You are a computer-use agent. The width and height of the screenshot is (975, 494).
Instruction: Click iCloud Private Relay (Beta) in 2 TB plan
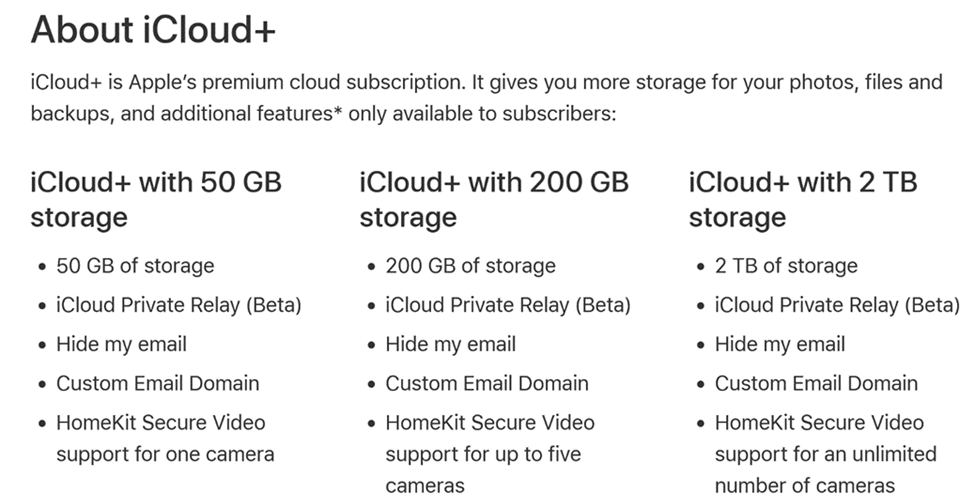837,305
